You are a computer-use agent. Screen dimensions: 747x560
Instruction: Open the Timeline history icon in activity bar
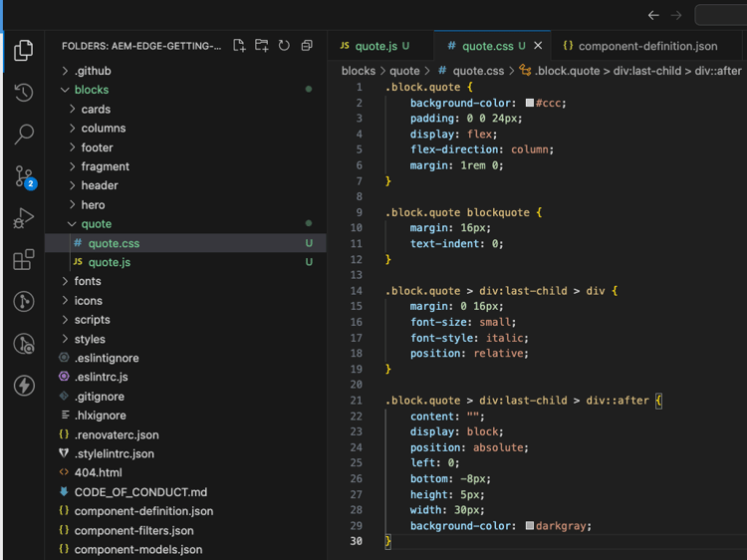[x=24, y=92]
